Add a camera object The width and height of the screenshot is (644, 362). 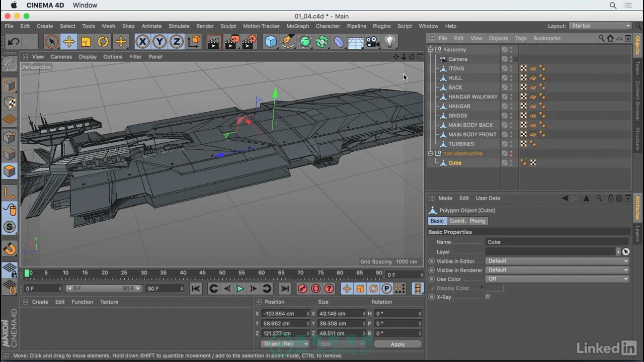click(373, 42)
